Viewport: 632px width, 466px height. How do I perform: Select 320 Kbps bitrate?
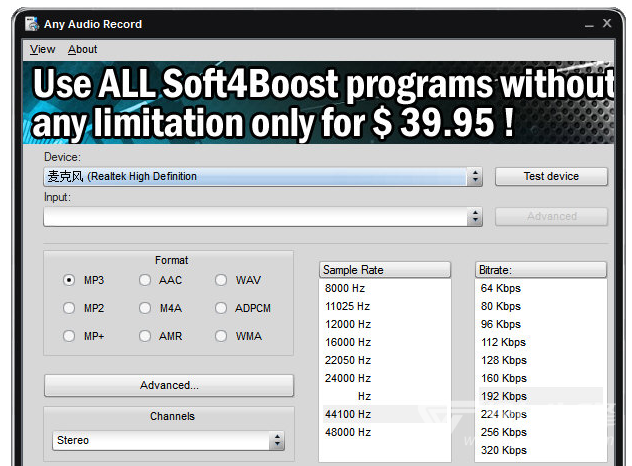(x=541, y=450)
